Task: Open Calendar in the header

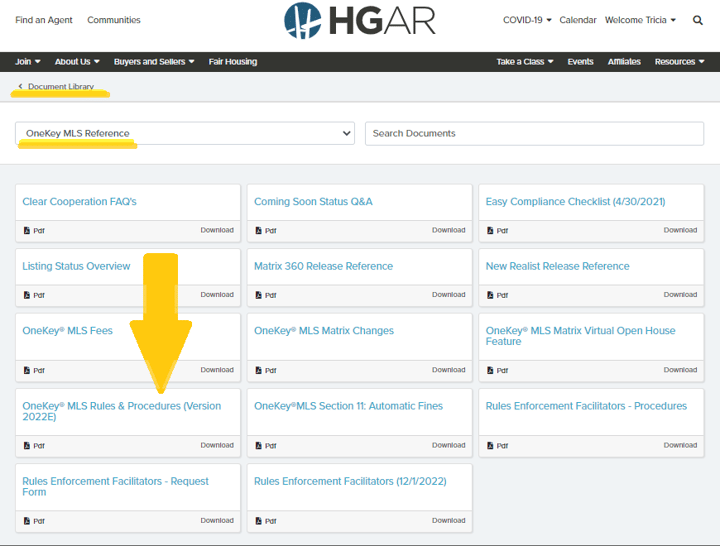Action: 578,20
